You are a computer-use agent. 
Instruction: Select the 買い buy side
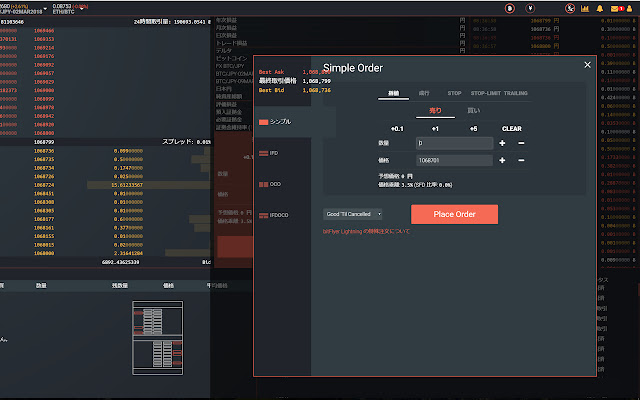[473, 110]
